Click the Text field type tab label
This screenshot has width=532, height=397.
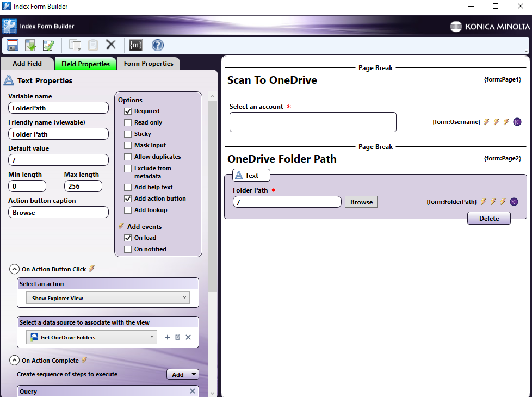[251, 176]
